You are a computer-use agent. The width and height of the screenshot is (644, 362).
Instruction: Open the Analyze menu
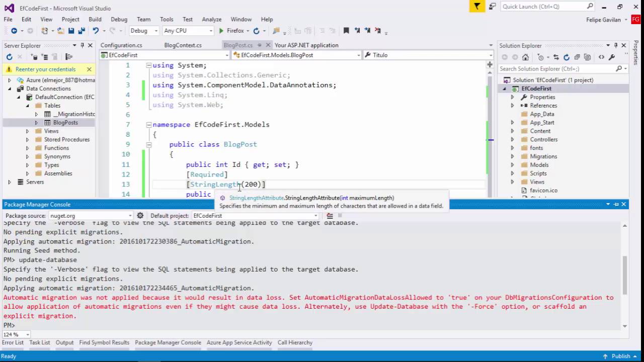(x=212, y=19)
